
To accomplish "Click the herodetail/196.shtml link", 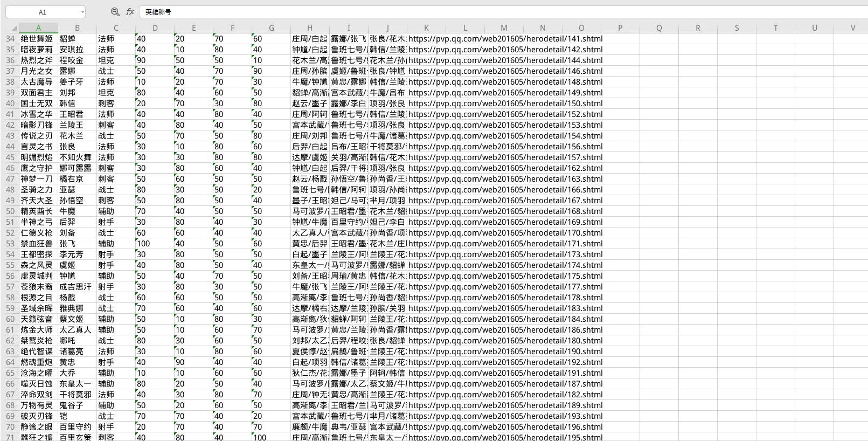I will pyautogui.click(x=505, y=427).
